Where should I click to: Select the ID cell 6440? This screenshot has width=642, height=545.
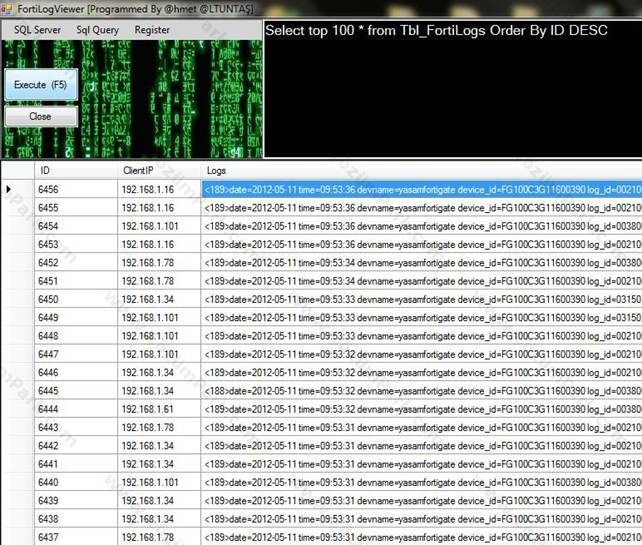coord(76,482)
